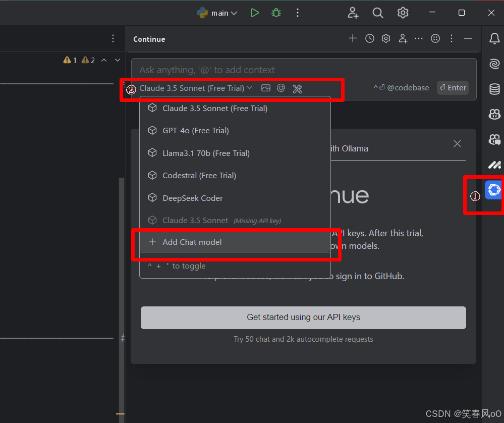This screenshot has width=504, height=423.
Task: Select Claude 3.5 Sonnet missing API key entry
Action: [x=235, y=221]
